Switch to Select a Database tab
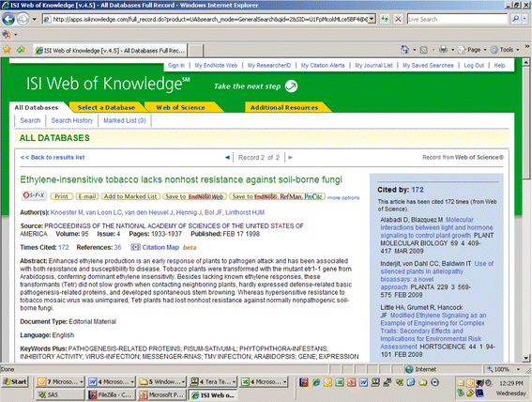This screenshot has width=532, height=402. tap(106, 108)
